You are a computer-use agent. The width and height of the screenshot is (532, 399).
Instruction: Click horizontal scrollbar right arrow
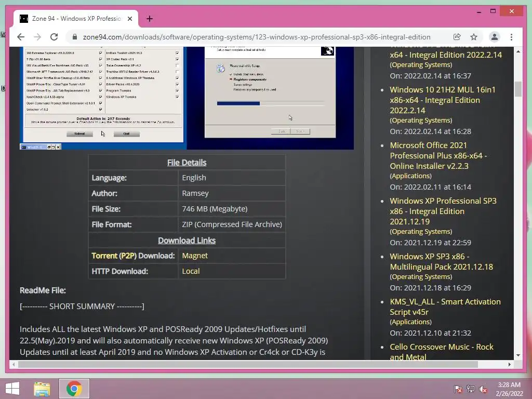tap(509, 364)
